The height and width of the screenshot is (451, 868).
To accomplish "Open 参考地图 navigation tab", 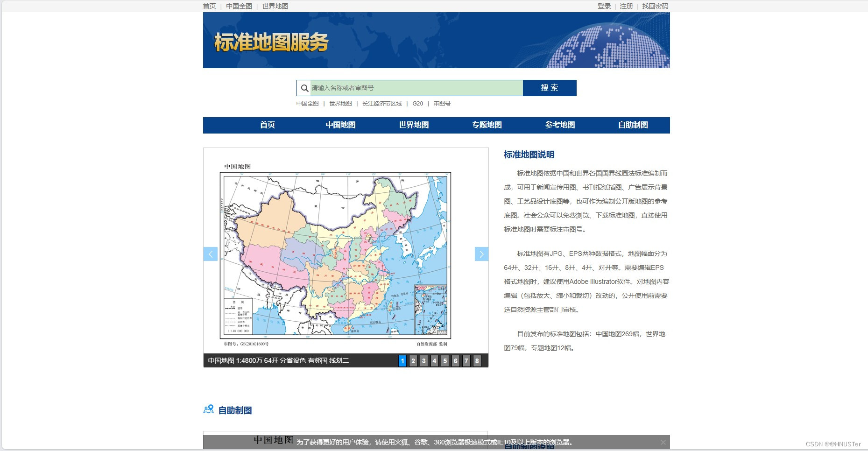I will [x=560, y=125].
